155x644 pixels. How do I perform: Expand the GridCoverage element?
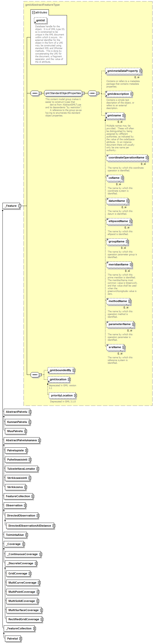(x=30, y=574)
